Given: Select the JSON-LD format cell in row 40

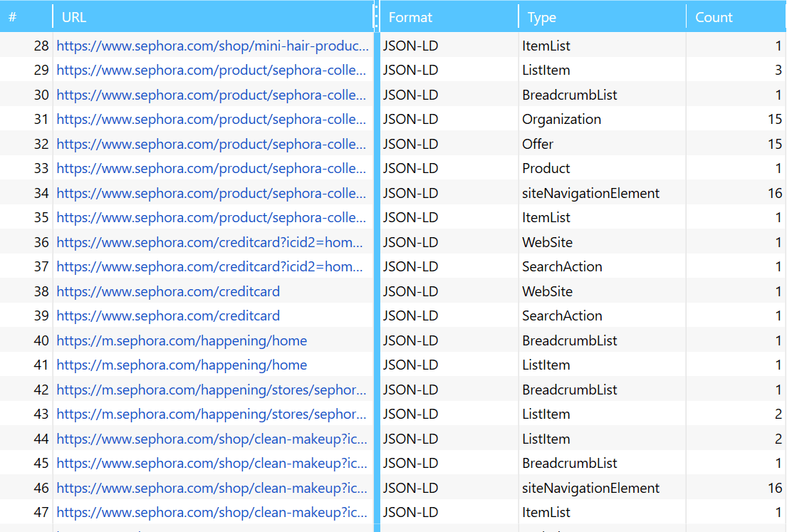Looking at the screenshot, I should [x=449, y=341].
